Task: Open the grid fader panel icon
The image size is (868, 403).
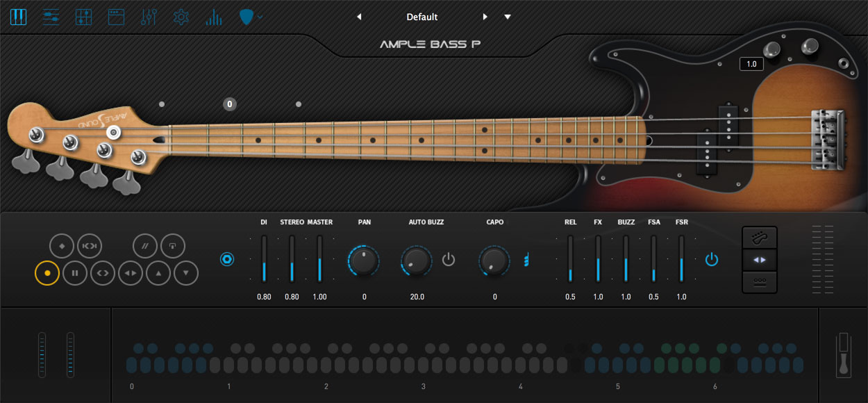Action: [x=83, y=17]
